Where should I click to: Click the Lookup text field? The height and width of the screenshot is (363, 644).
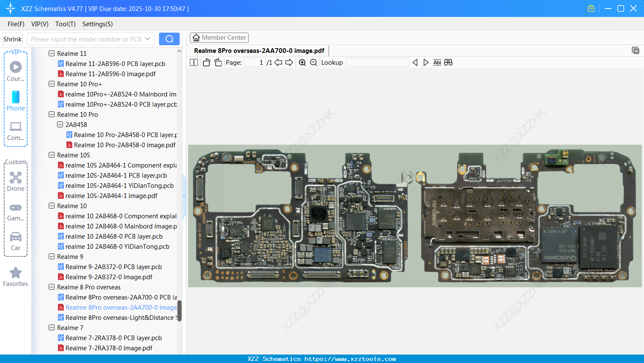[377, 63]
